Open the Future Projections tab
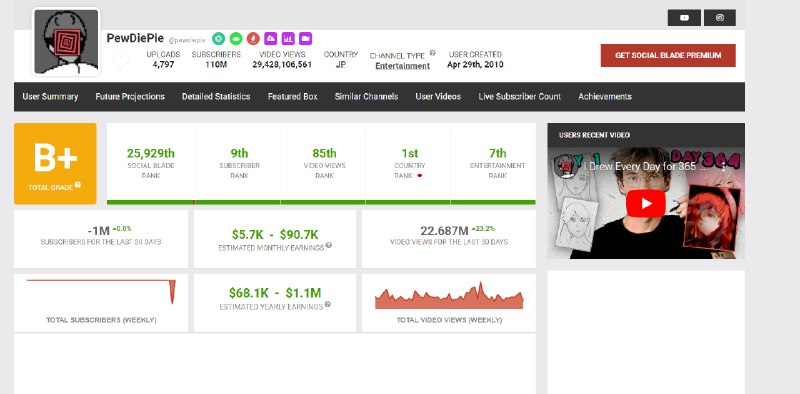The height and width of the screenshot is (394, 800). 130,96
